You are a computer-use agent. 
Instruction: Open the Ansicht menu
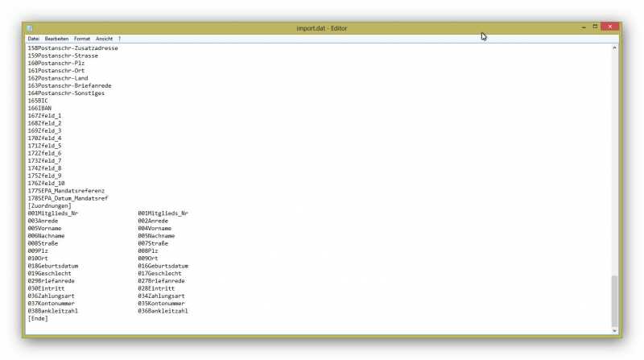coord(104,38)
